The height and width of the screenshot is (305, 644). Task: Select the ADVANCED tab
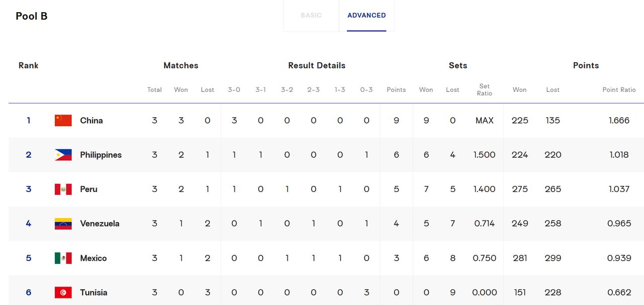(367, 16)
